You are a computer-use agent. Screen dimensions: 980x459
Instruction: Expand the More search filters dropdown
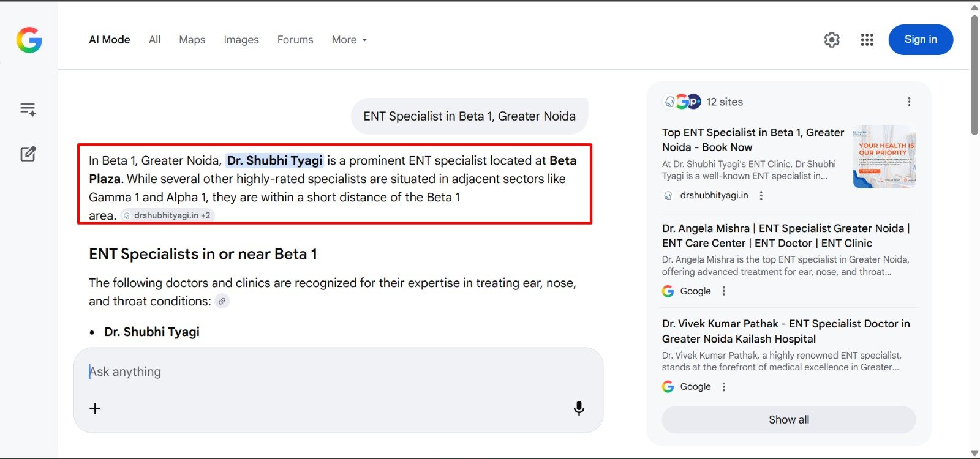click(x=349, y=40)
